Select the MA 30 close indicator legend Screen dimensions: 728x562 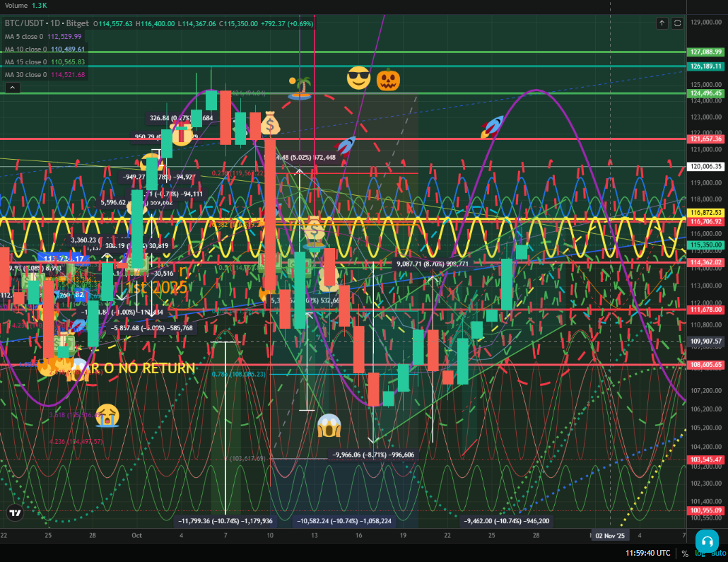[x=44, y=74]
